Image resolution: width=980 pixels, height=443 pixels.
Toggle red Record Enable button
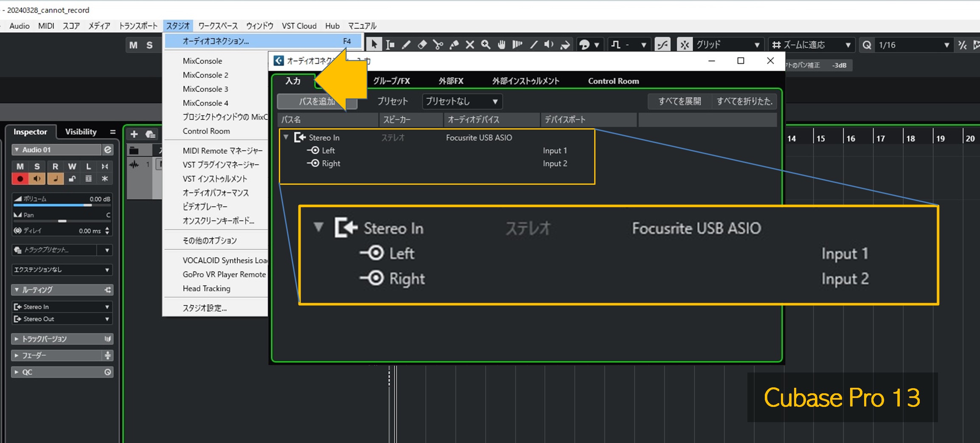20,179
